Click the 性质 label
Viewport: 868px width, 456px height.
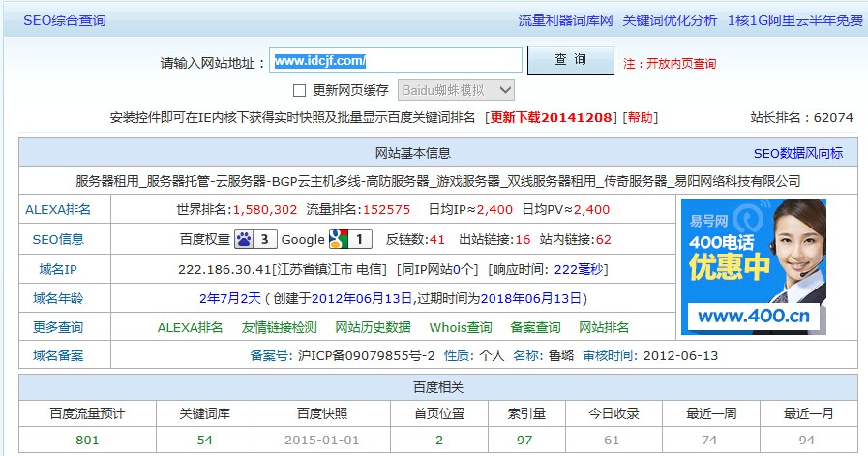[459, 355]
